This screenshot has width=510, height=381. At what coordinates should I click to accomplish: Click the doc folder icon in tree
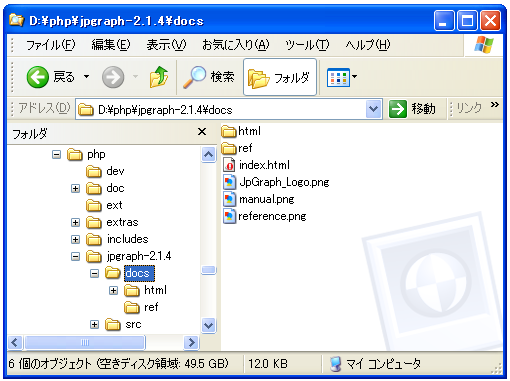pyautogui.click(x=94, y=189)
